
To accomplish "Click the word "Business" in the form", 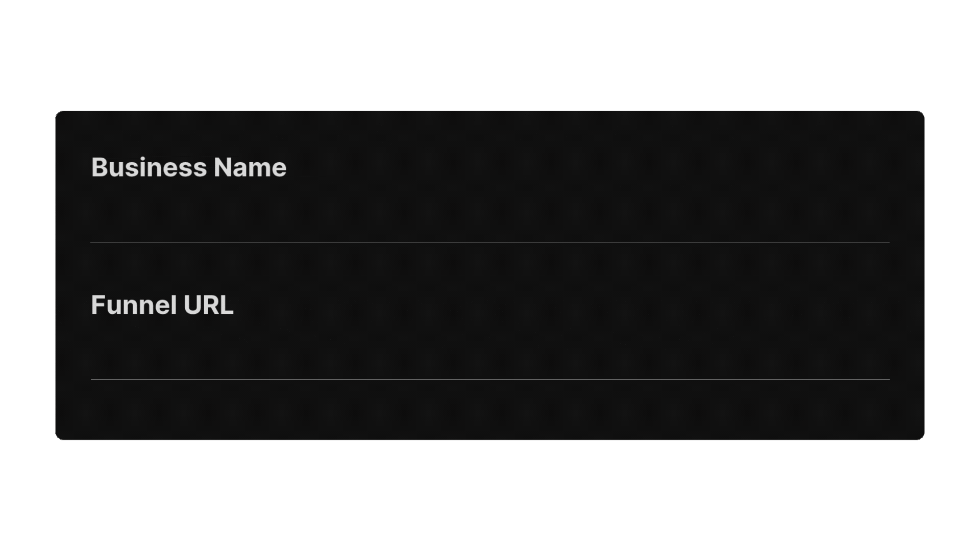I will pyautogui.click(x=149, y=167).
